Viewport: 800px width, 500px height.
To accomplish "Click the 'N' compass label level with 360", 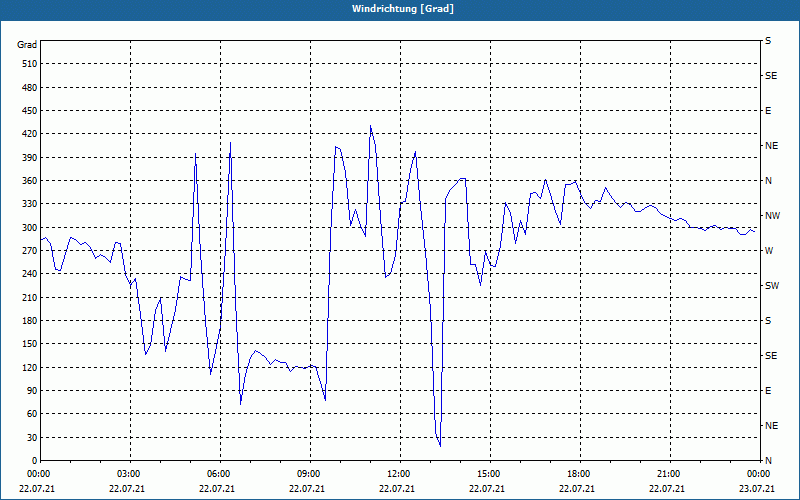I will point(768,181).
